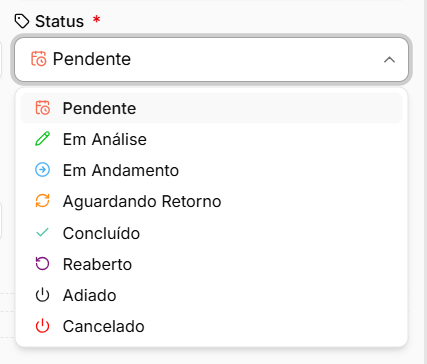
Task: Click the red power icon for Cancelado
Action: click(43, 326)
